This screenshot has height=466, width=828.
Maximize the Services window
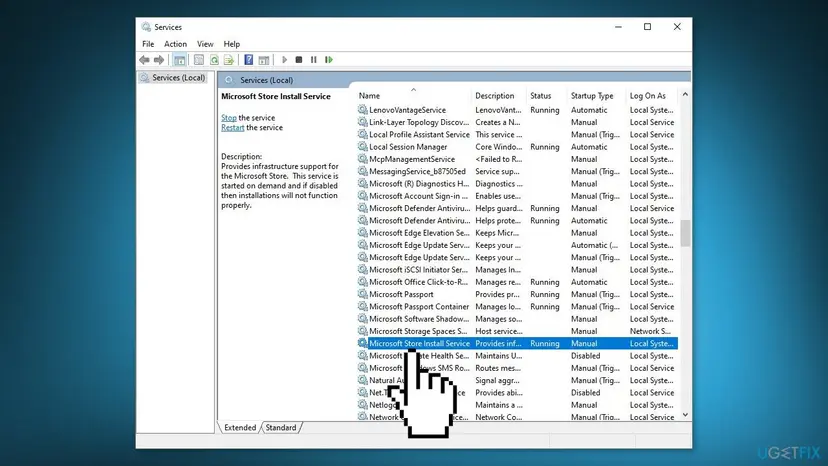pos(647,27)
